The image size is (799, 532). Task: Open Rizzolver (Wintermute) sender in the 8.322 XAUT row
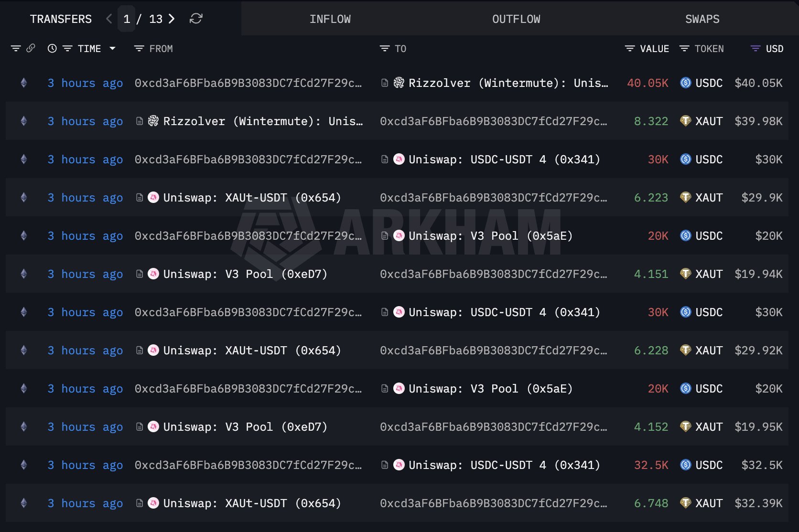[x=263, y=121]
